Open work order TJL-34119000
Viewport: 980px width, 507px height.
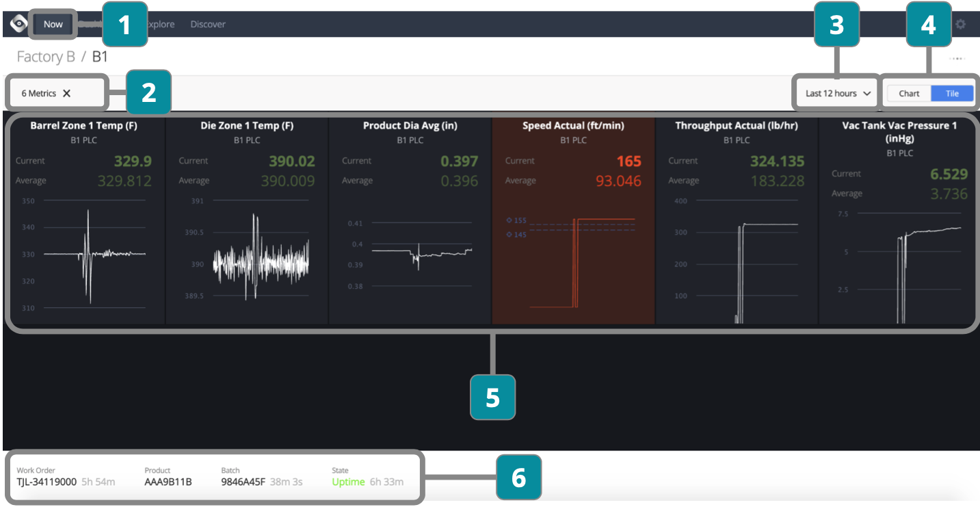47,482
